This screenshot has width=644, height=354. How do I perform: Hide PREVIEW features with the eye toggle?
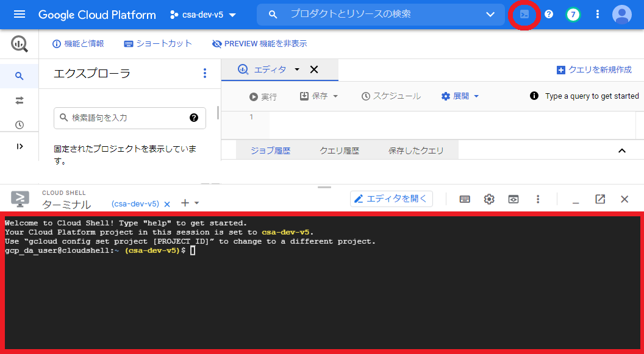(261, 43)
